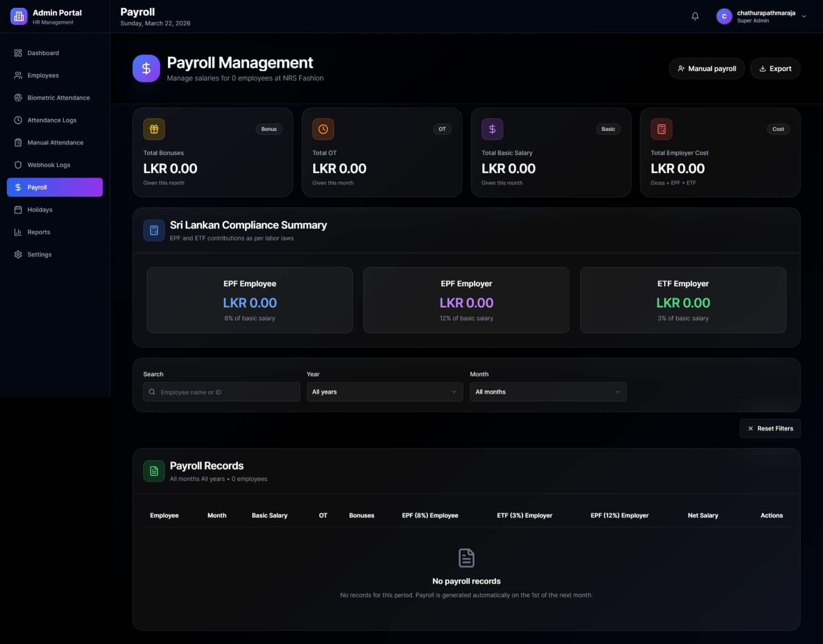Click the EPF Employer percentage card

tap(466, 300)
